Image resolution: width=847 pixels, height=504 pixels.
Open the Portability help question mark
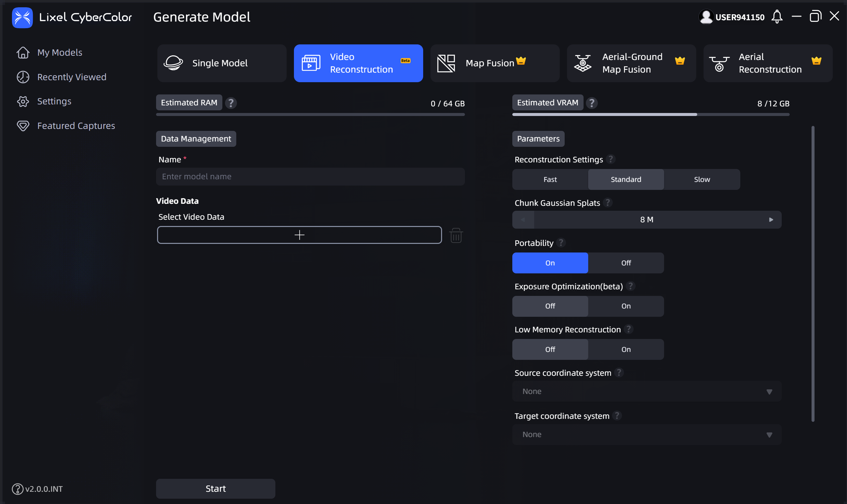(561, 243)
